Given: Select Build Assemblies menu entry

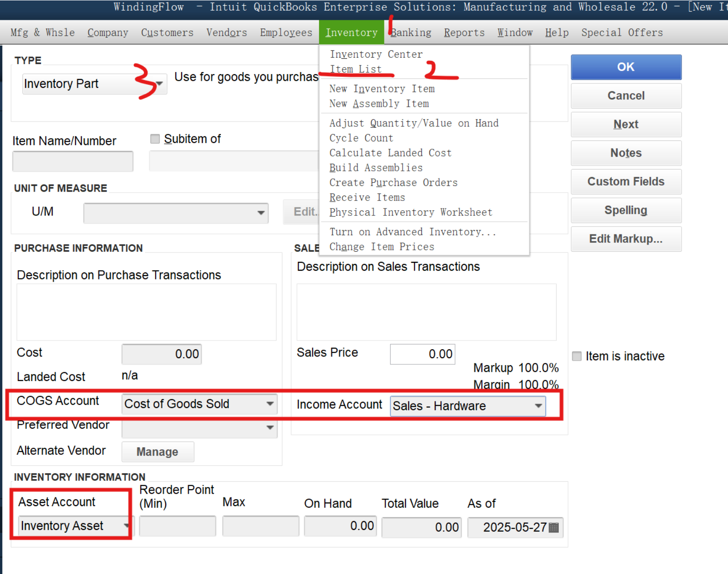Looking at the screenshot, I should click(376, 168).
